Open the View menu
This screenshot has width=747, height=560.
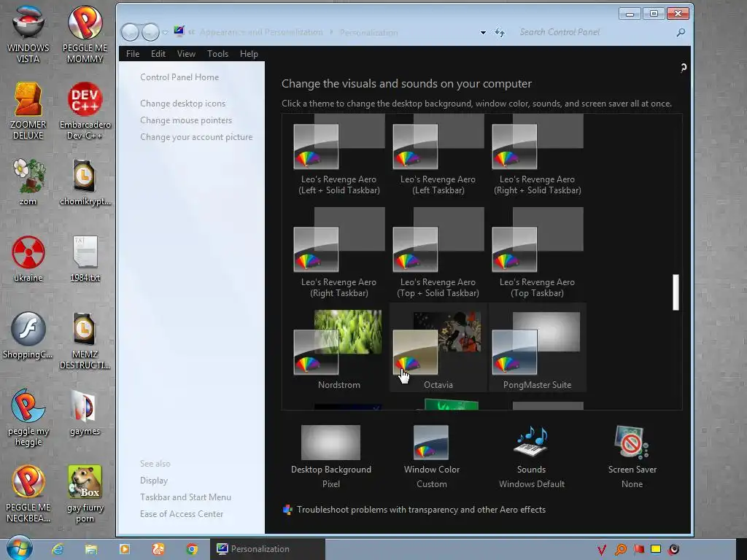point(186,54)
